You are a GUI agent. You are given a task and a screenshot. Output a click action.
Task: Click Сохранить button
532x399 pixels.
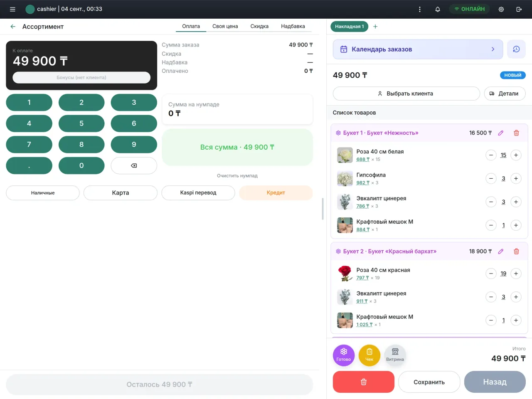tap(429, 382)
